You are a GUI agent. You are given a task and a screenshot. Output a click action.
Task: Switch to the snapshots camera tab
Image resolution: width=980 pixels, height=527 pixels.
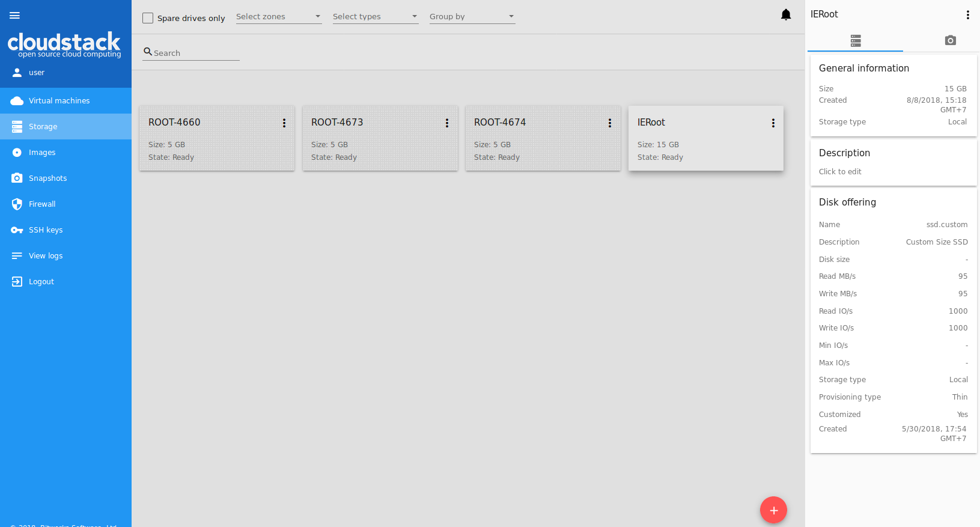[x=950, y=40]
